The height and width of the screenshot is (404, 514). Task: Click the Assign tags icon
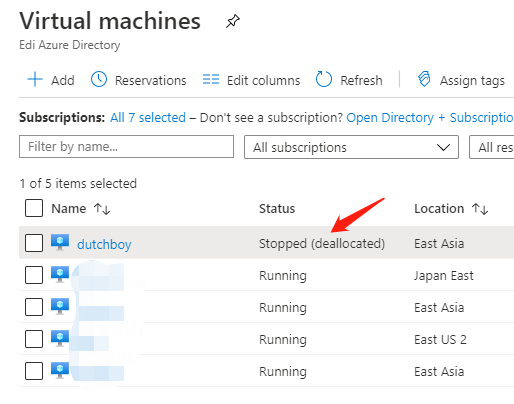coord(424,79)
